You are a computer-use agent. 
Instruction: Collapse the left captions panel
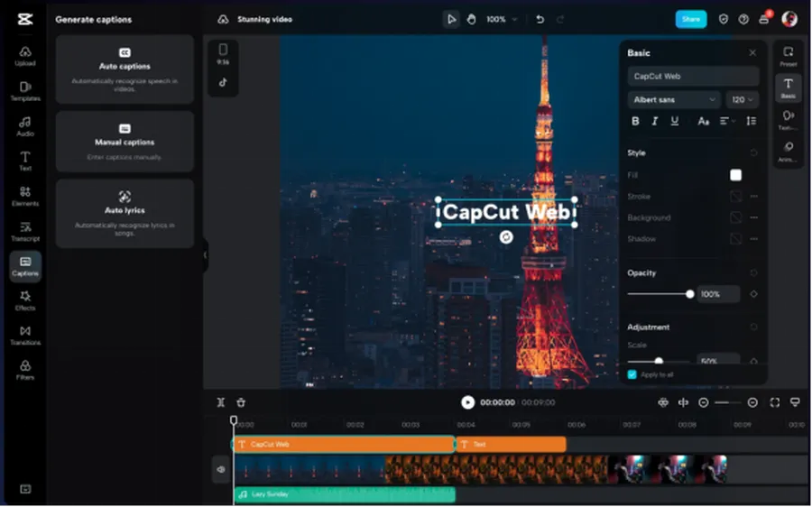pos(205,254)
